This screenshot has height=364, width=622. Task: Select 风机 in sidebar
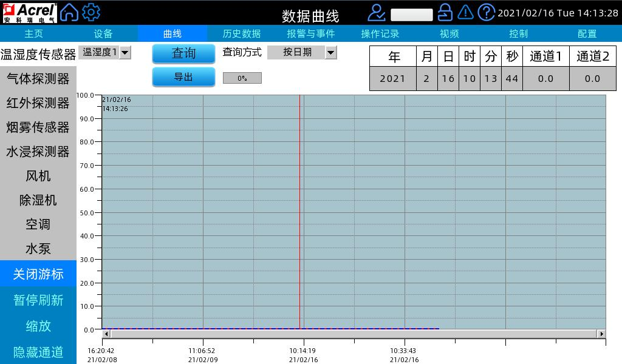pyautogui.click(x=38, y=175)
